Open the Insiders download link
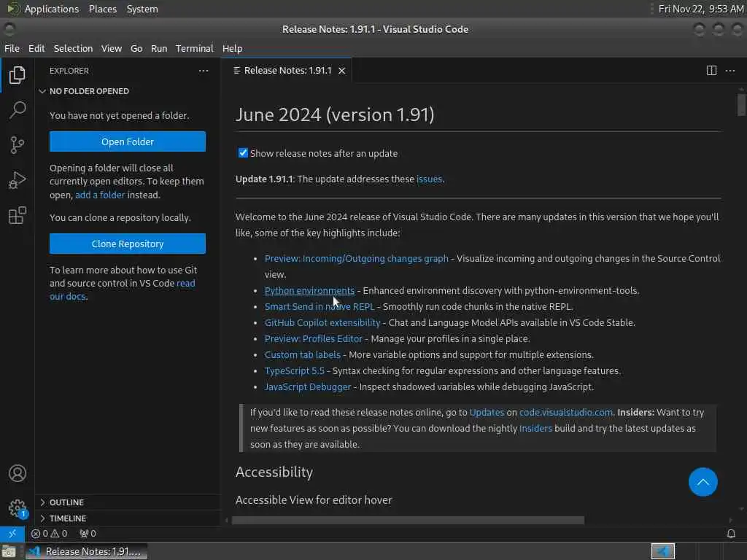 (x=535, y=429)
